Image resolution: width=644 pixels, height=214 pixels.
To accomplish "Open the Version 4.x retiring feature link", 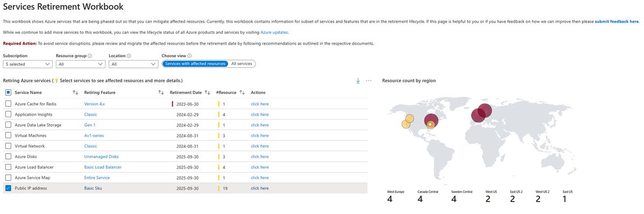I will click(94, 104).
